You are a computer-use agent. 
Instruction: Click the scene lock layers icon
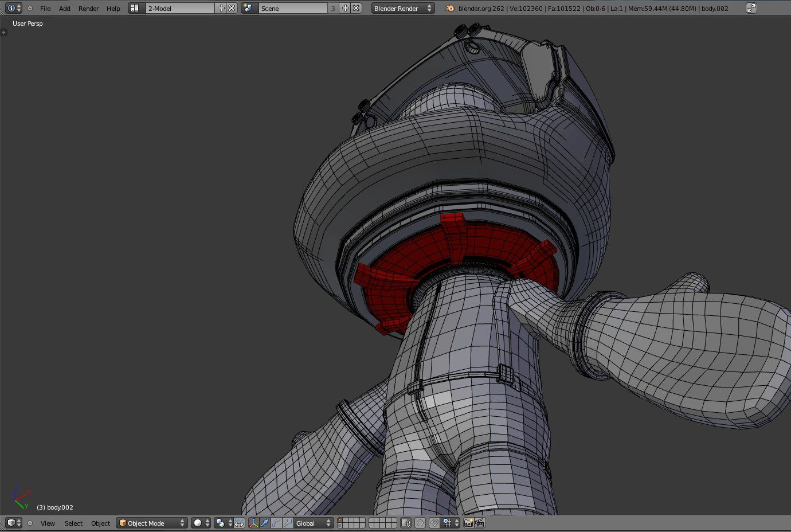(x=406, y=523)
